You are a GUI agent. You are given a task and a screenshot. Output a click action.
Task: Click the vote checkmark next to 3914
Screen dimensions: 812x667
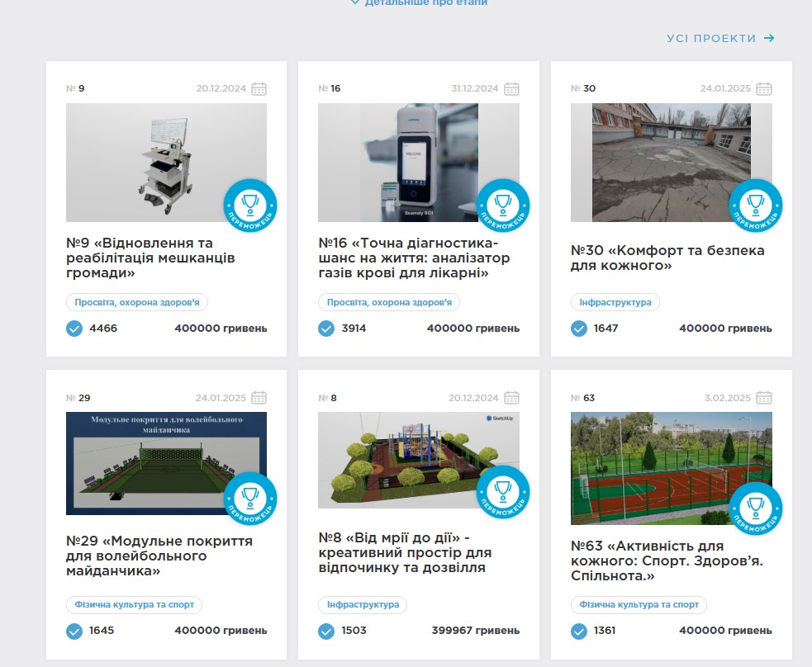(326, 329)
